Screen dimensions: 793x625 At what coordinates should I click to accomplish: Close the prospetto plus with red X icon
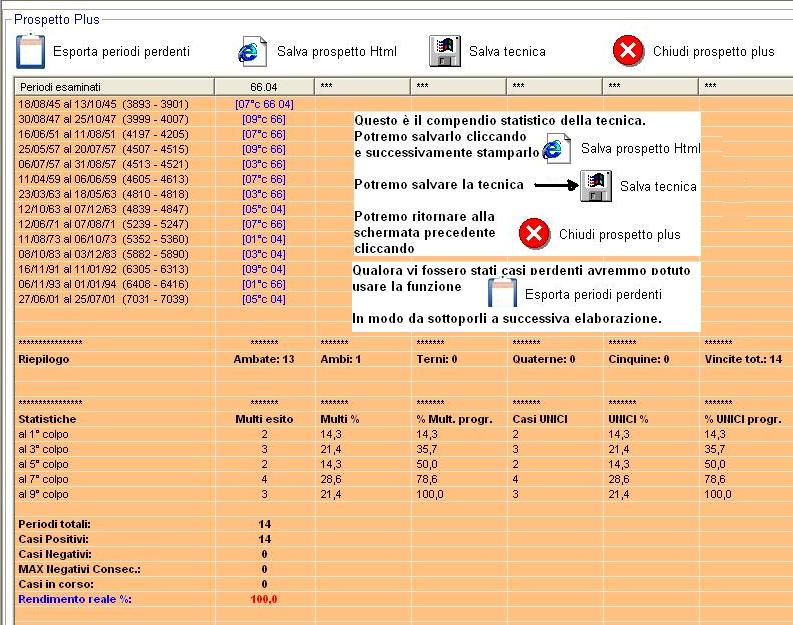pos(628,51)
